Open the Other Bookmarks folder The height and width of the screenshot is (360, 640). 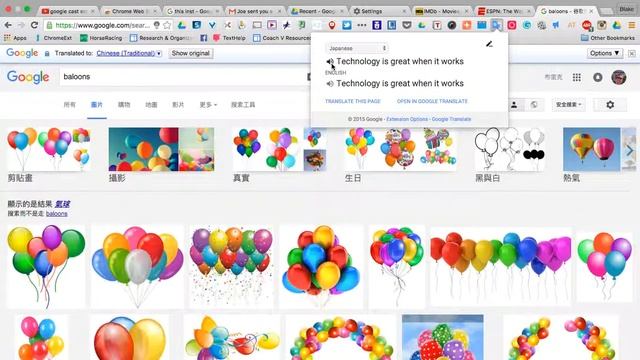click(608, 38)
